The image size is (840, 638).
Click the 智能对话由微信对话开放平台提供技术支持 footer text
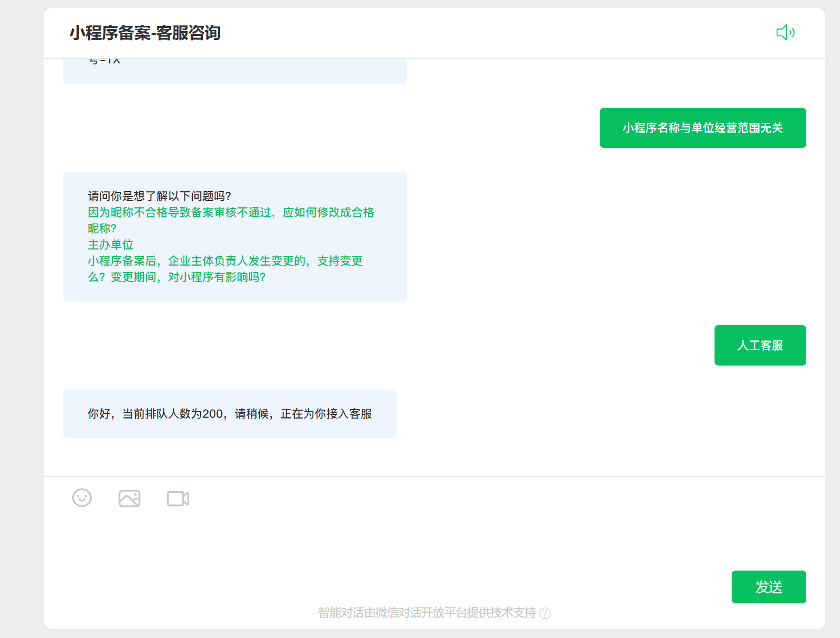[427, 613]
